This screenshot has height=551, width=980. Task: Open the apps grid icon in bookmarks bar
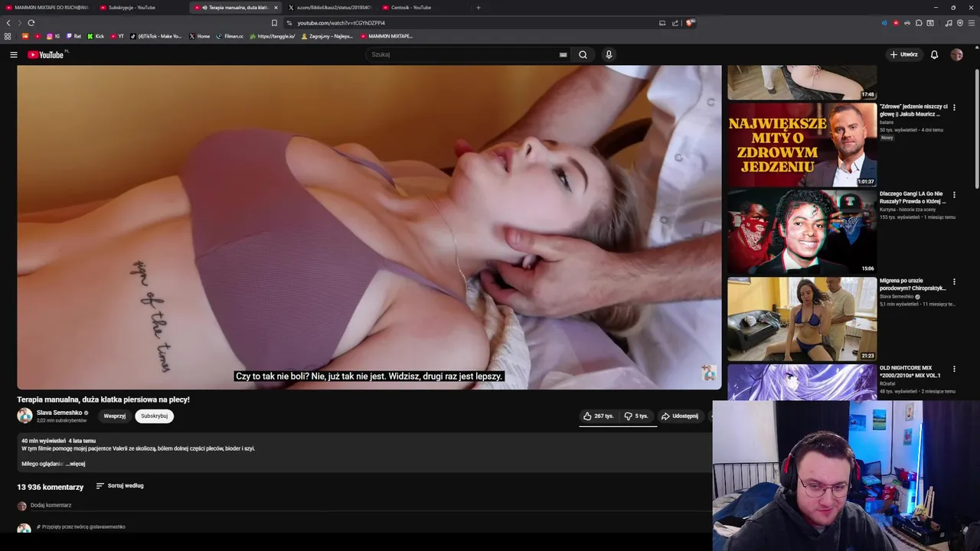pyautogui.click(x=8, y=36)
